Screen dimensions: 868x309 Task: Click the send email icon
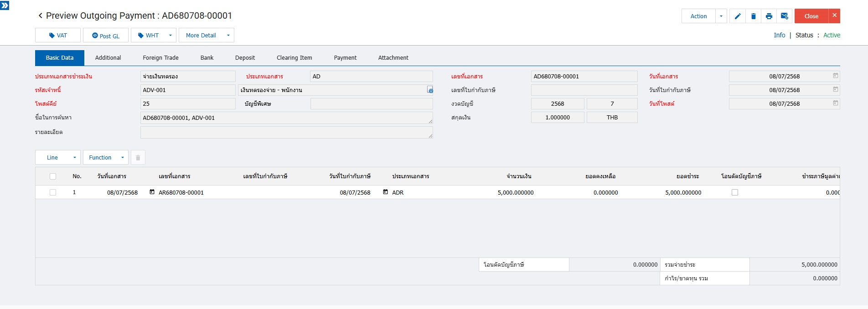pyautogui.click(x=784, y=16)
